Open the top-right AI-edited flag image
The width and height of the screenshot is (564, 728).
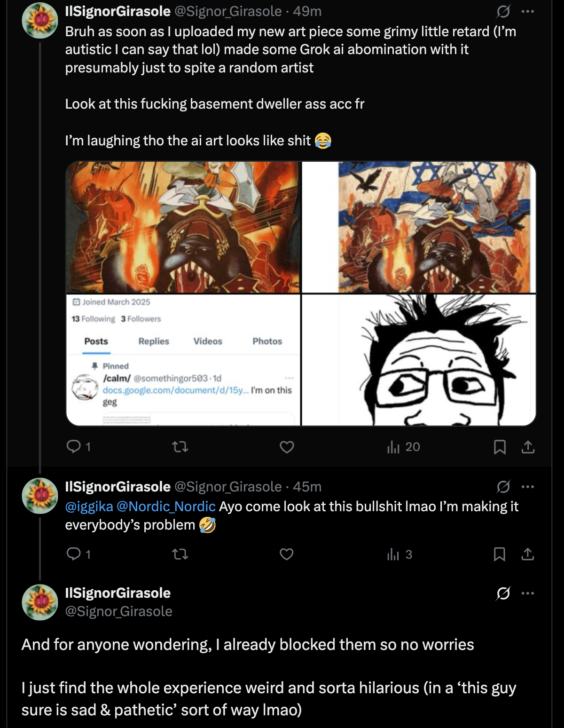coord(418,227)
